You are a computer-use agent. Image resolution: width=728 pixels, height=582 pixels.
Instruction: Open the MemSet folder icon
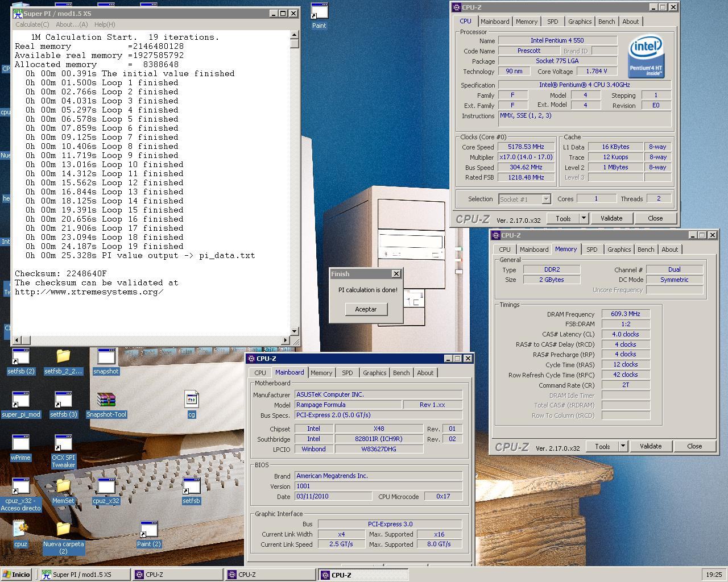(63, 490)
